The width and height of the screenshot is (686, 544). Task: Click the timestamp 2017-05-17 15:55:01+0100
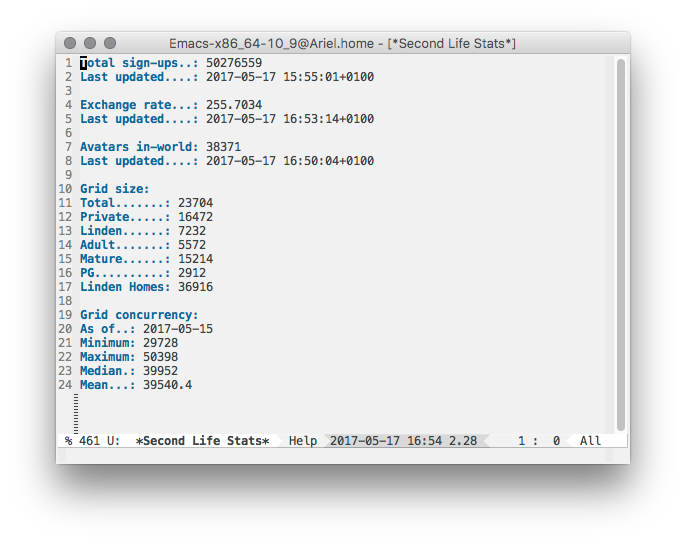(290, 77)
